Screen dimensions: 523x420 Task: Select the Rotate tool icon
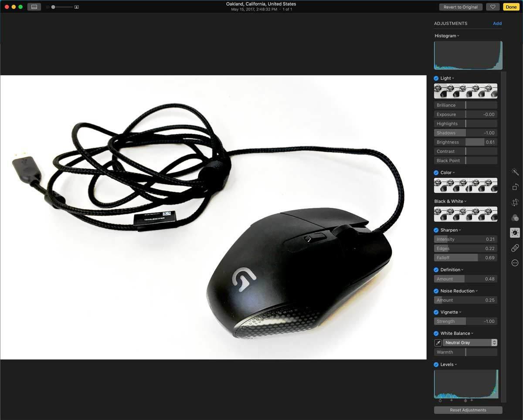click(x=515, y=187)
